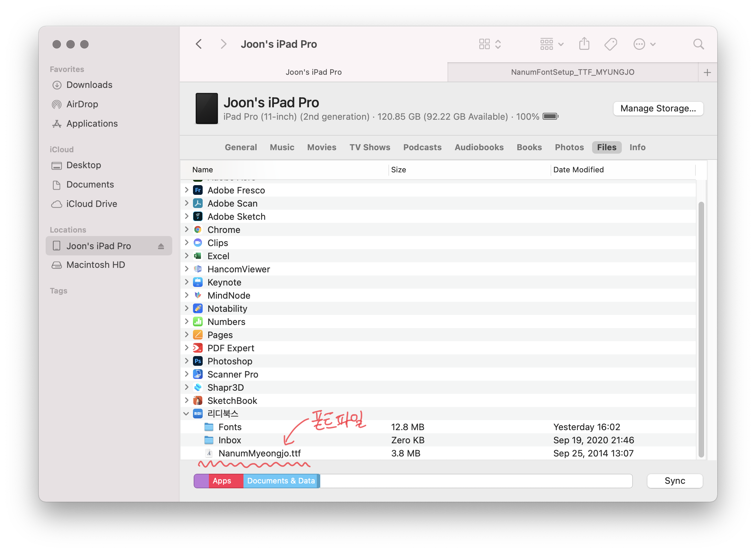The image size is (756, 553).
Task: Open the search magnifier icon
Action: (699, 44)
